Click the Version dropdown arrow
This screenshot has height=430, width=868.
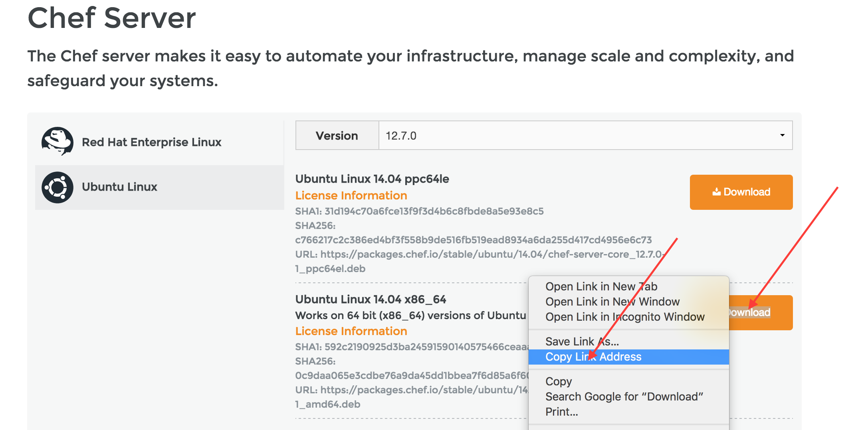click(782, 135)
